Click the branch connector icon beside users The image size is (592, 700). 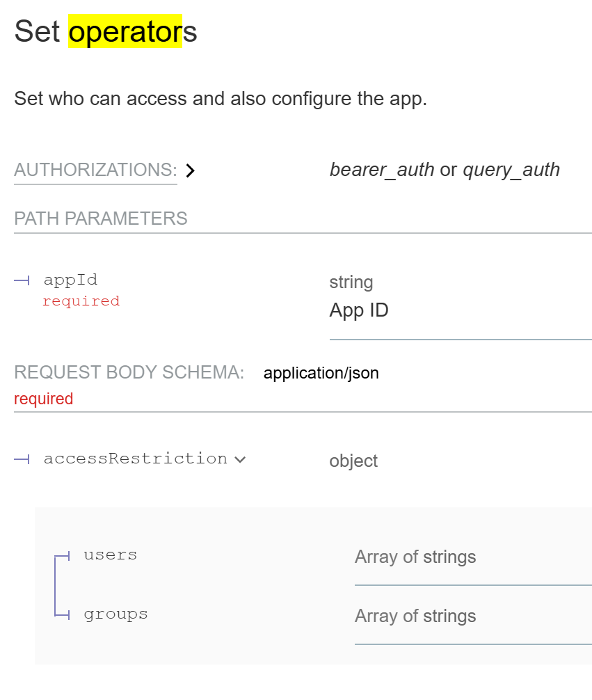[63, 556]
